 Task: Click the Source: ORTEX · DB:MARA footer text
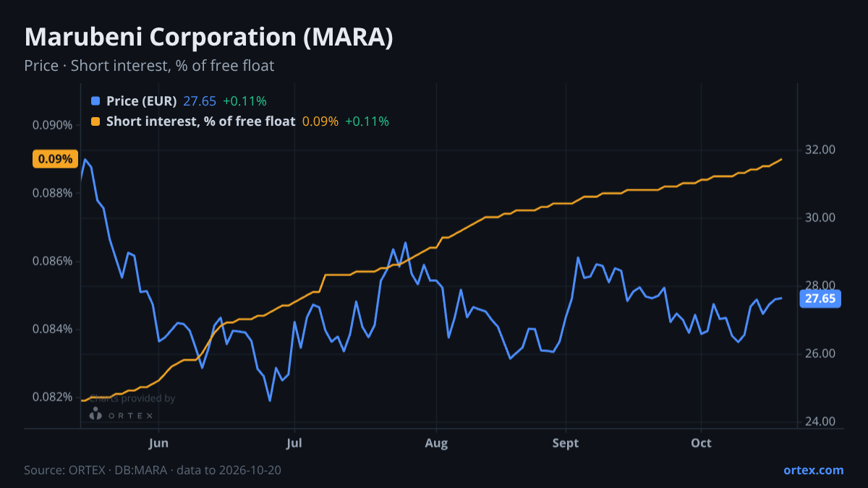click(x=153, y=470)
